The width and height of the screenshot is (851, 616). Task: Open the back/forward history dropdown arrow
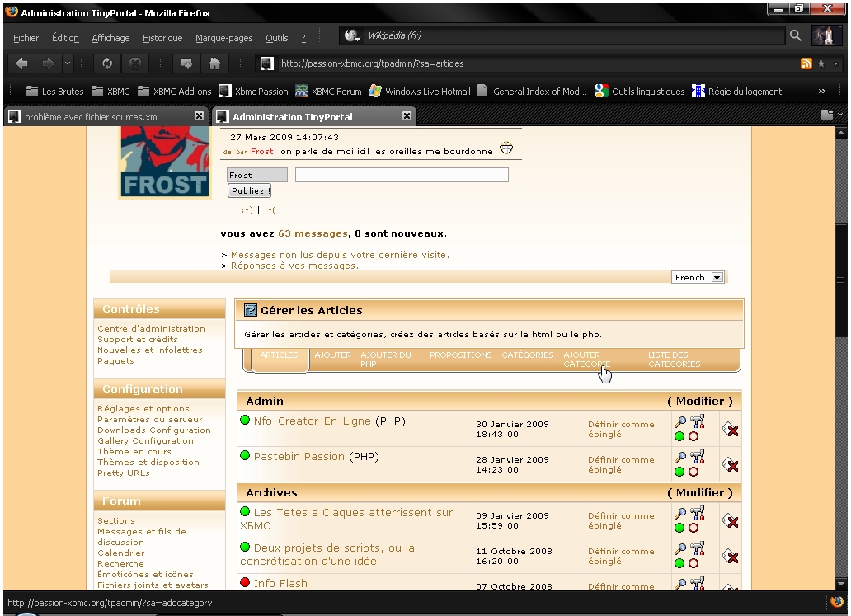click(x=68, y=63)
